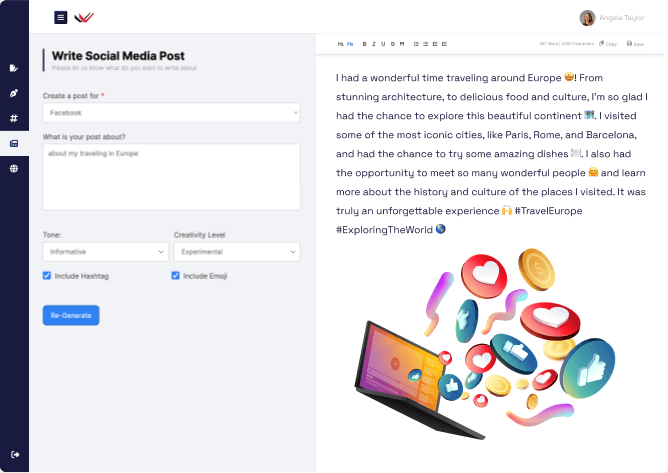Toggle bold formatting in editor toolbar
668x473 pixels.
pyautogui.click(x=365, y=44)
